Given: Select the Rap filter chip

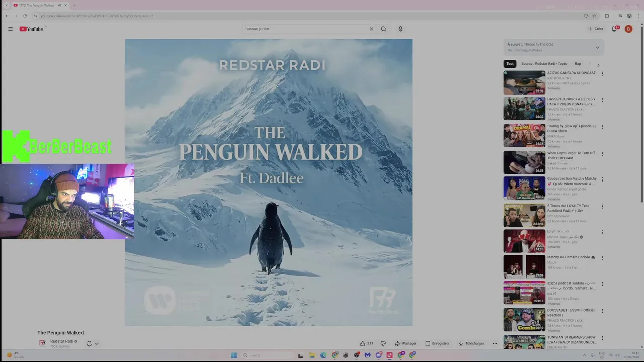Looking at the screenshot, I should coord(578,64).
